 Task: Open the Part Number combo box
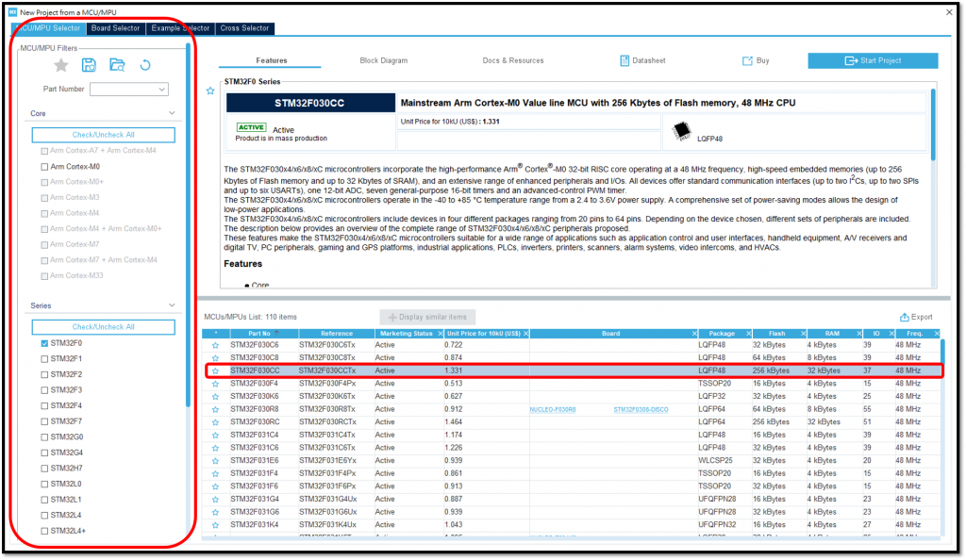pyautogui.click(x=128, y=90)
